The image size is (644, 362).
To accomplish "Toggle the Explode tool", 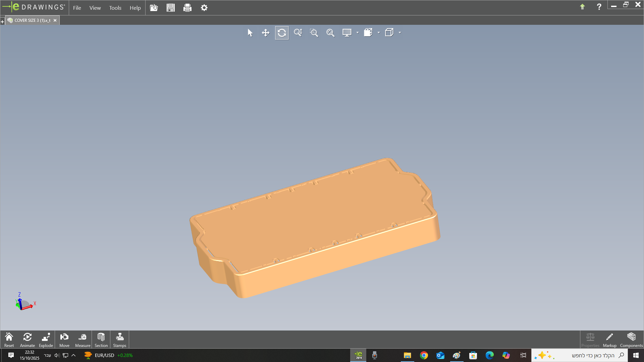I will [46, 340].
